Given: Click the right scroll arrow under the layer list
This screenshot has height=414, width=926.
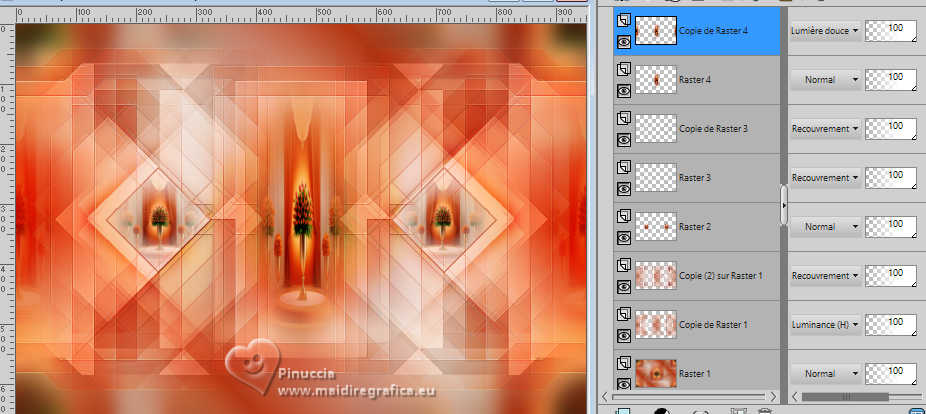Looking at the screenshot, I should coord(773,397).
